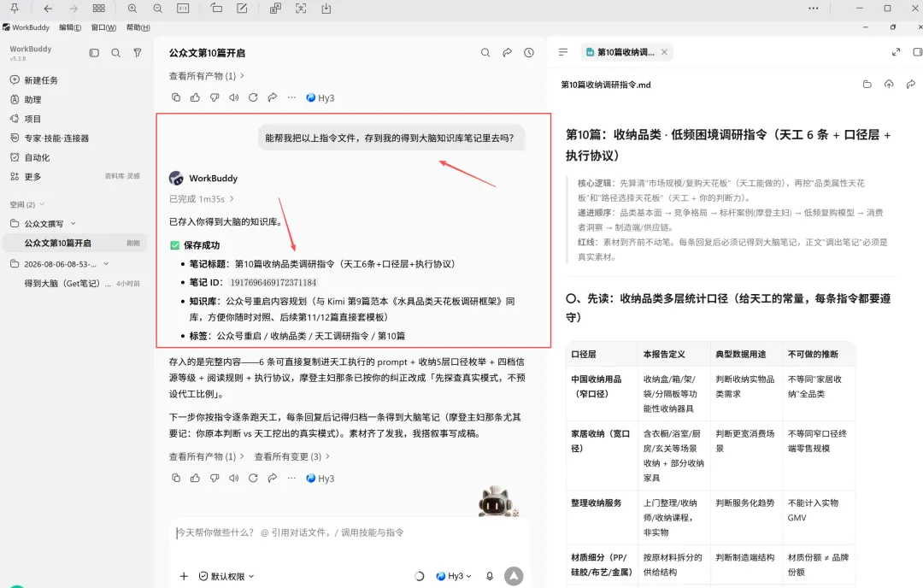
Task: Open 查看所有变更 (3) link
Action: tap(292, 456)
